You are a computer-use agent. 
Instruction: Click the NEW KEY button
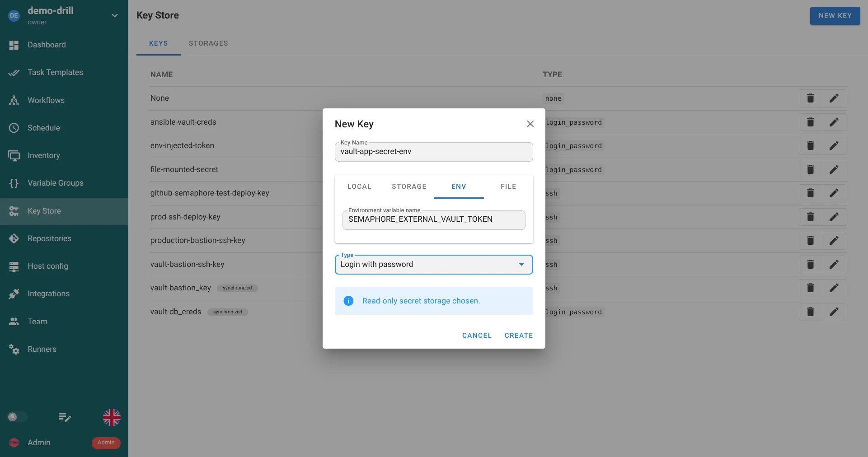click(835, 16)
